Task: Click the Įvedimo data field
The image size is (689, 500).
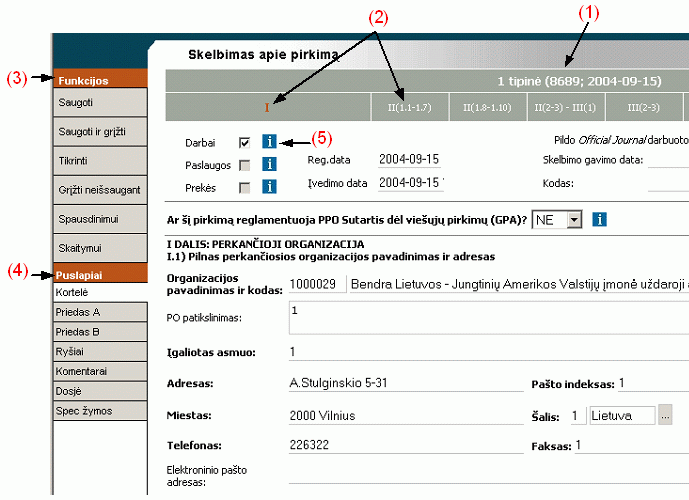Action: click(x=411, y=182)
